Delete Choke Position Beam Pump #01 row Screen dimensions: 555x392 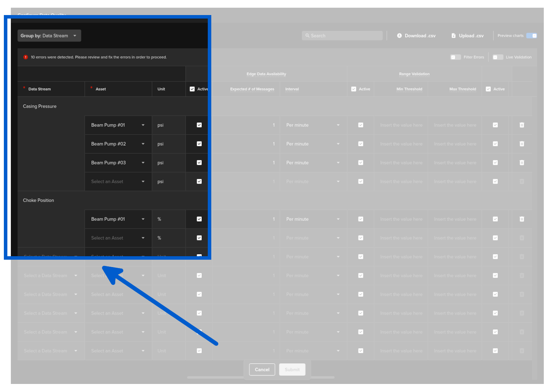521,219
